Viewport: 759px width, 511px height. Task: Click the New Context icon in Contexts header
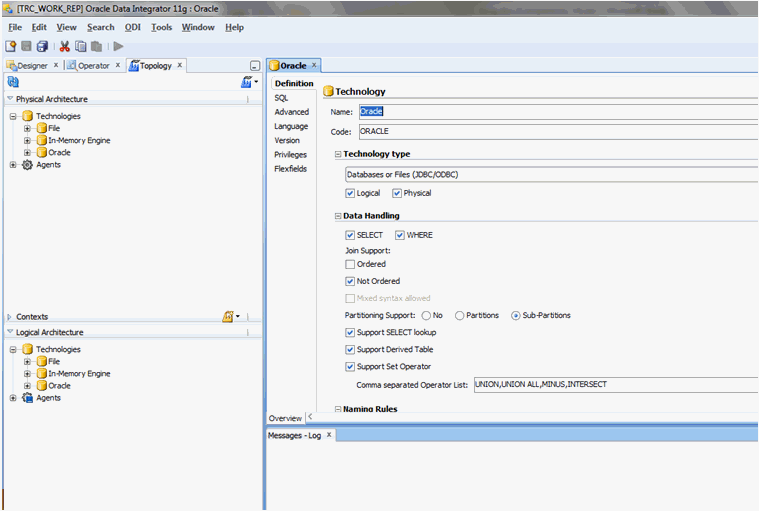click(x=230, y=316)
